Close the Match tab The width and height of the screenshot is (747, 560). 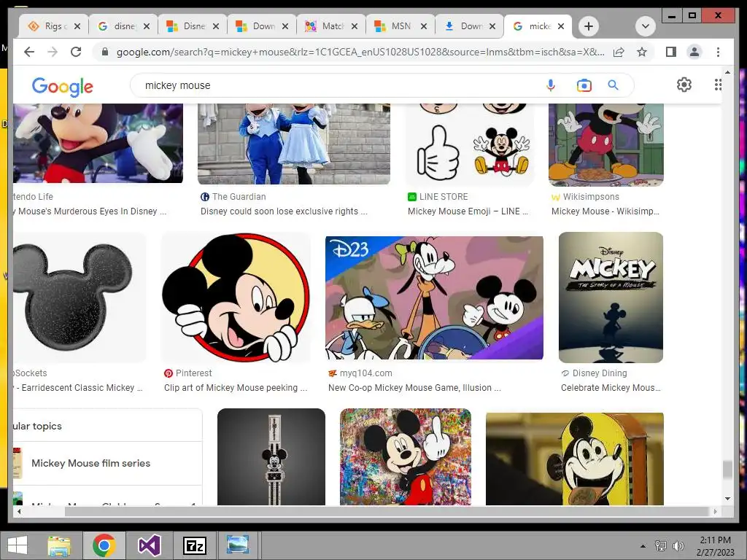pyautogui.click(x=354, y=27)
